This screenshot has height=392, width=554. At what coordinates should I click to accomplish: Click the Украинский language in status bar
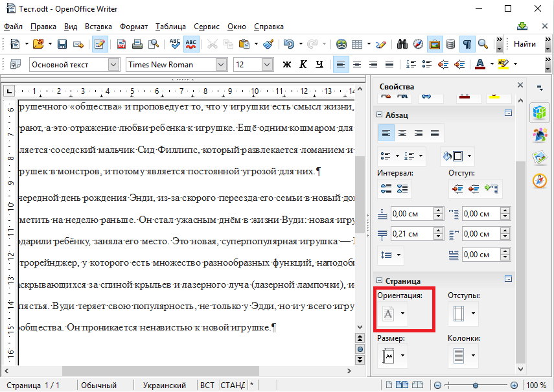tap(165, 386)
